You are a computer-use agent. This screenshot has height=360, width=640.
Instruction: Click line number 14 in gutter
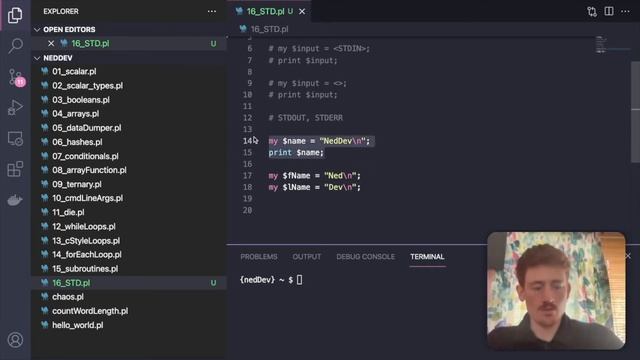coord(247,141)
